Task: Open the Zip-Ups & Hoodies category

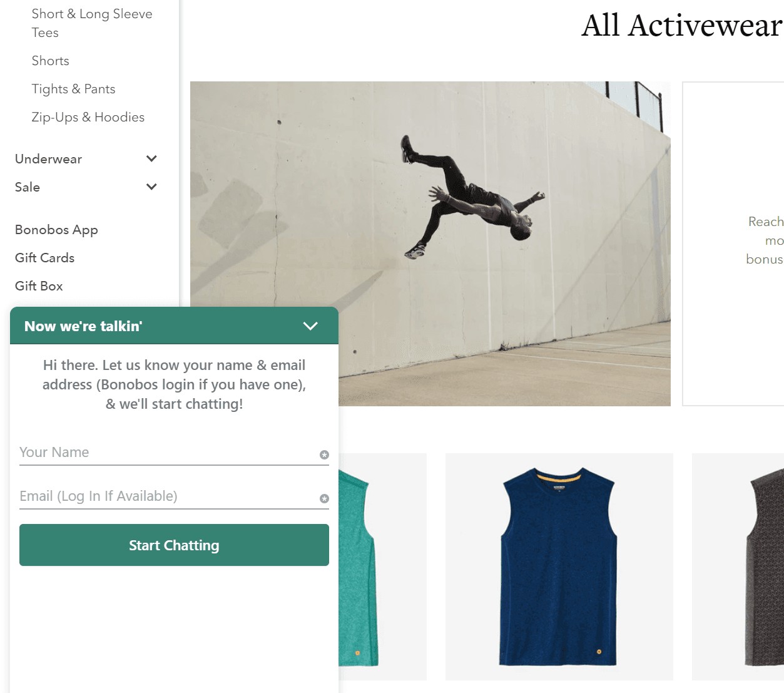Action: 88,117
